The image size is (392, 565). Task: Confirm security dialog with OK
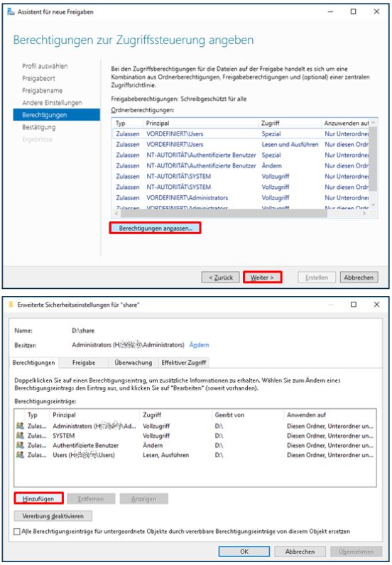point(244,552)
